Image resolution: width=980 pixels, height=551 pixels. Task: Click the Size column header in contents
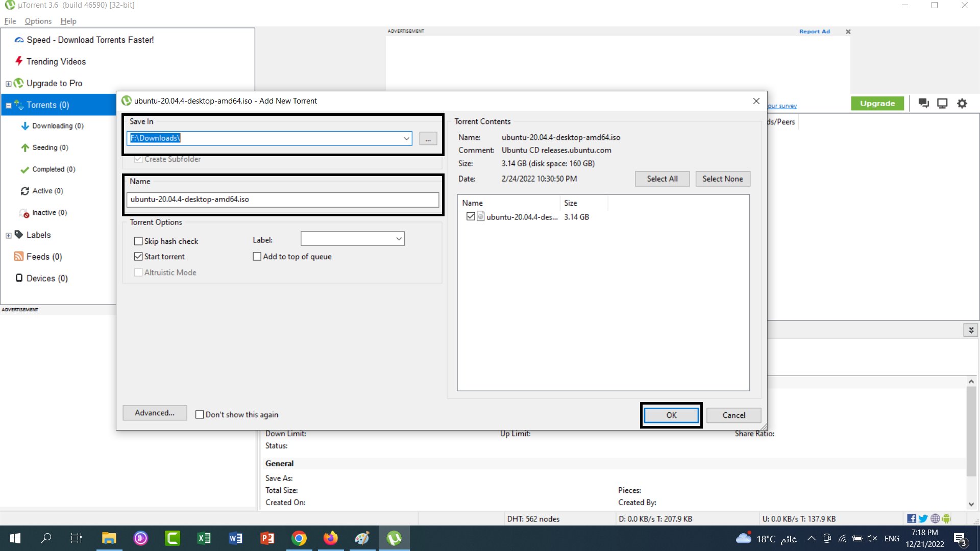[x=584, y=203]
